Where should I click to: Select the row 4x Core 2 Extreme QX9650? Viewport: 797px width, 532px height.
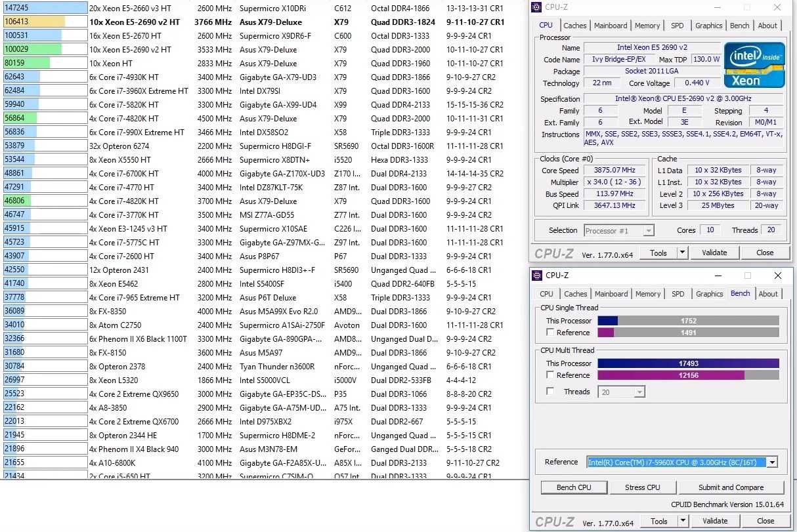pos(263,394)
